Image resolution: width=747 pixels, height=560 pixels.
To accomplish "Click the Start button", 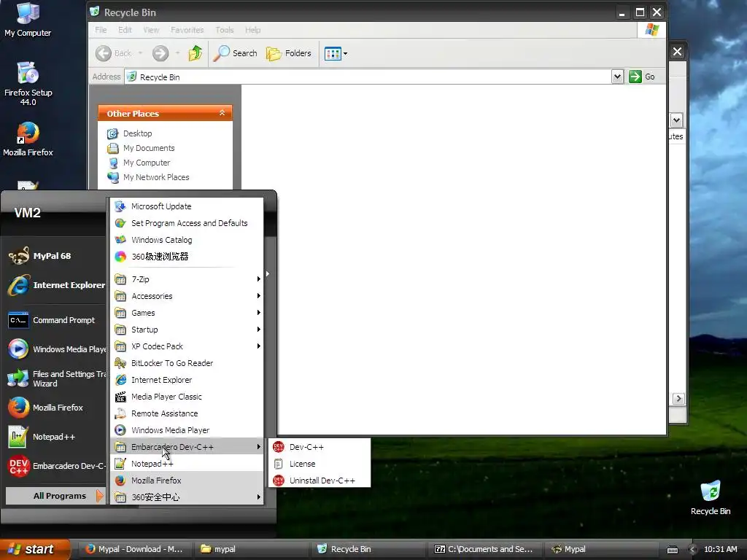I will pos(35,549).
